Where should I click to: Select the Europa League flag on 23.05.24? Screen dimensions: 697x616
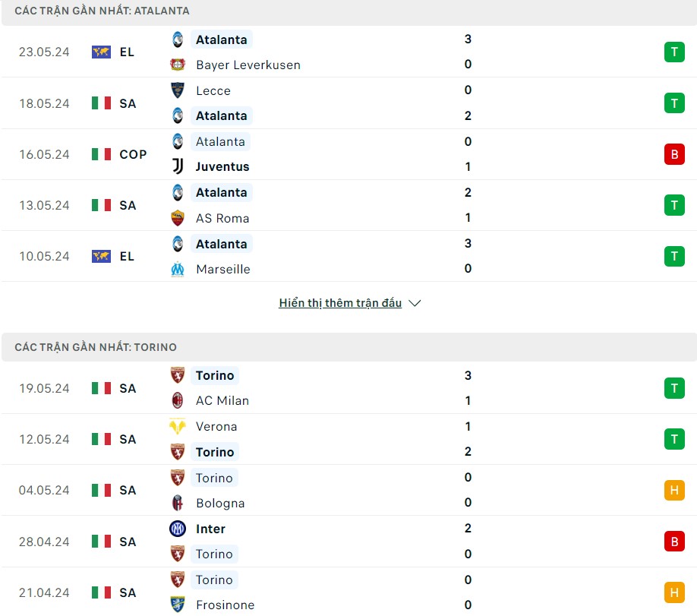[101, 52]
